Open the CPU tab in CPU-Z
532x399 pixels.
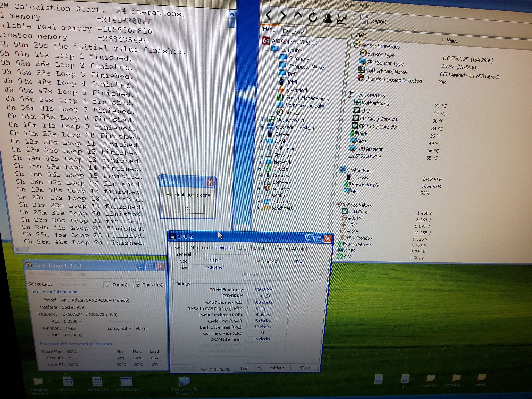coord(179,247)
